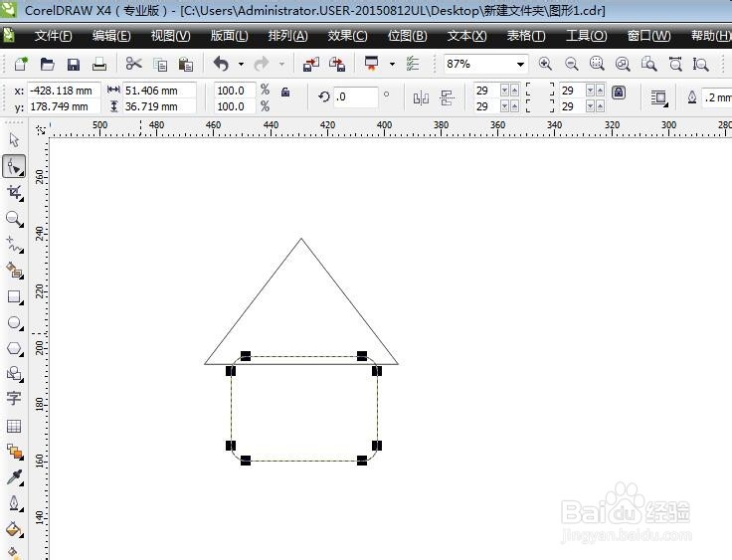Click the Paste clipboard icon
The image size is (732, 560).
point(186,65)
